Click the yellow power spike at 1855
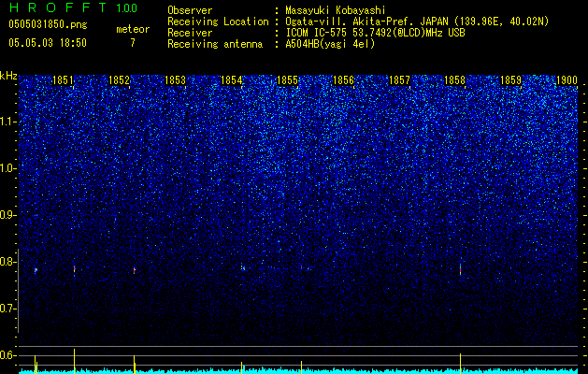This screenshot has width=588, height=374. coord(301,367)
